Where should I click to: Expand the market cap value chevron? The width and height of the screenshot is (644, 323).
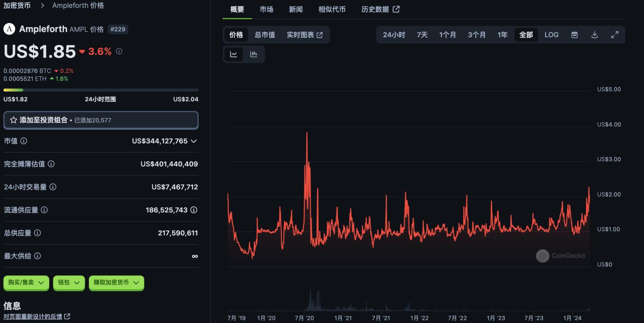194,141
